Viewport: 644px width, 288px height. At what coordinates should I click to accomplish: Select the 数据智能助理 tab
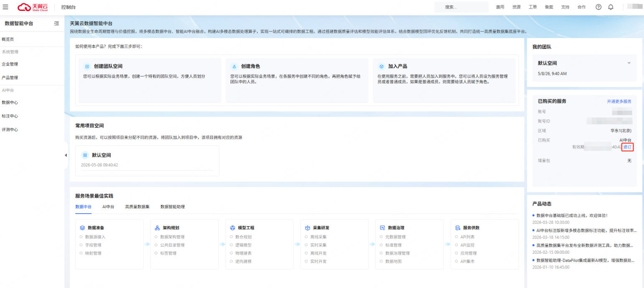tap(172, 206)
